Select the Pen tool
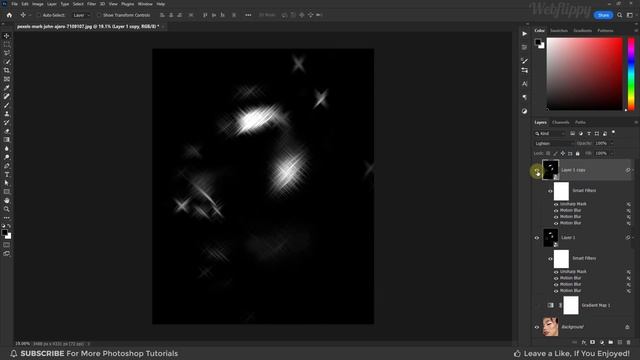The width and height of the screenshot is (640, 360). point(7,166)
